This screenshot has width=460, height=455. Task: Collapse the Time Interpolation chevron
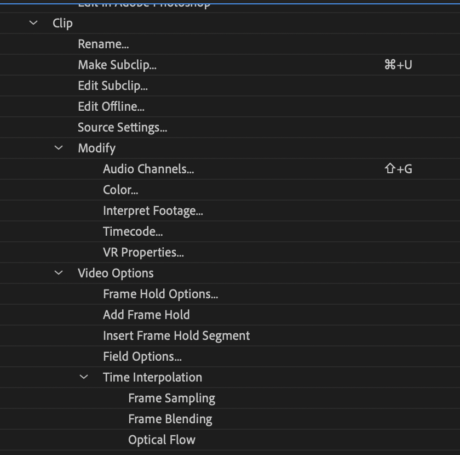point(84,377)
